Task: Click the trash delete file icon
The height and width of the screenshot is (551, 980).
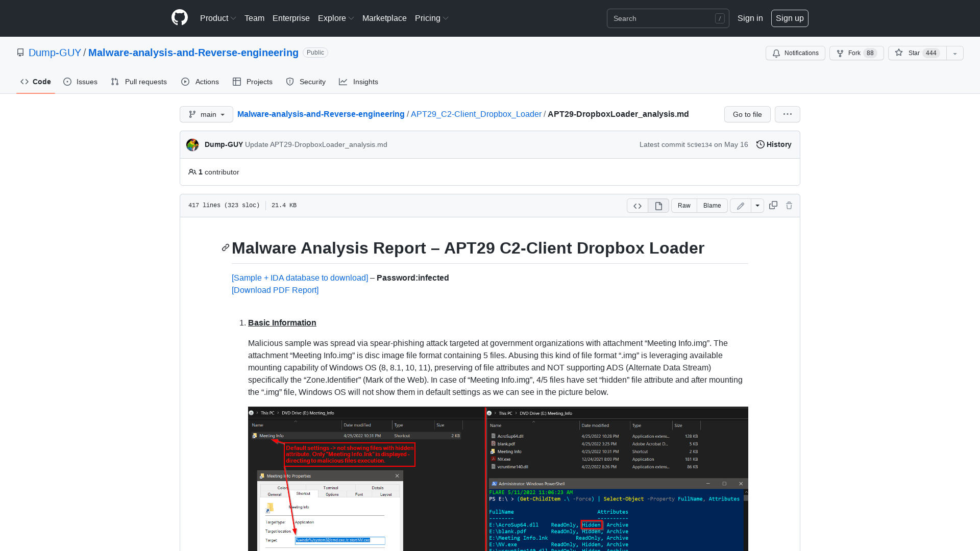Action: pos(789,205)
